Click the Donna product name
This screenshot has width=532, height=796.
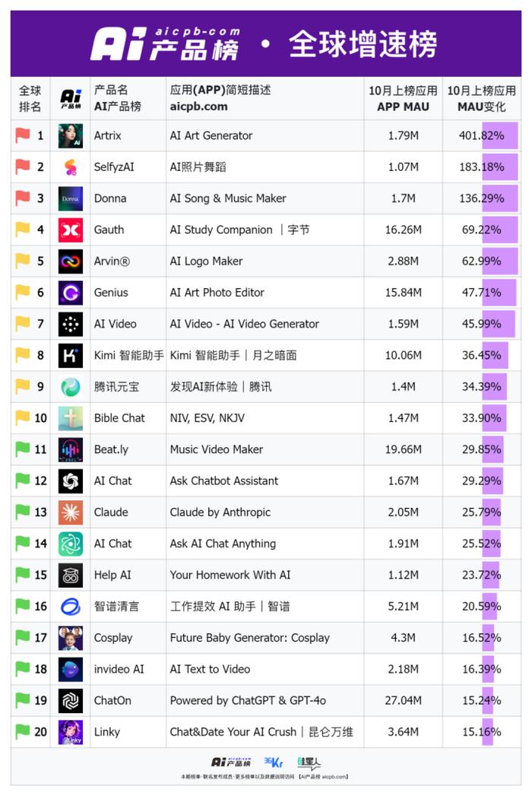coord(110,198)
